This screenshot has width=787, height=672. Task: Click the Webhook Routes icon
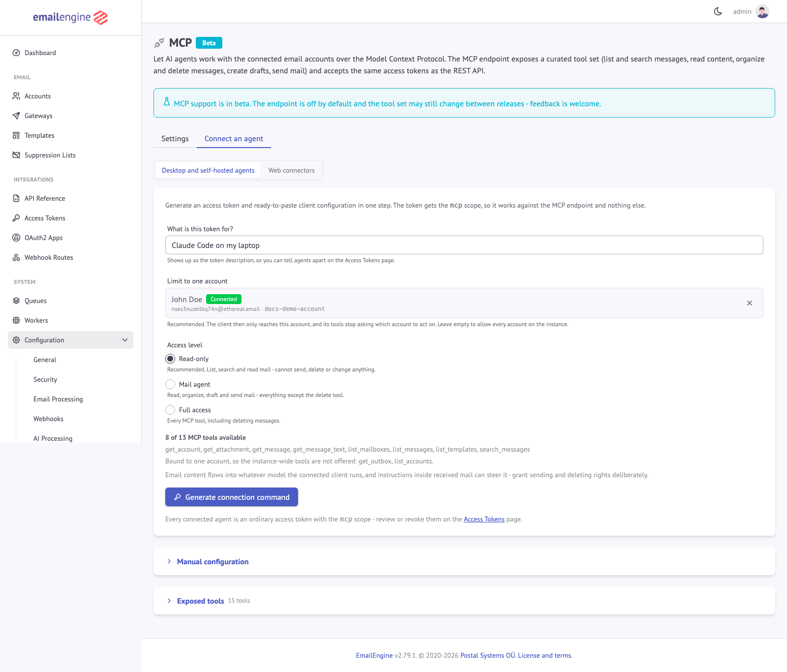click(x=16, y=257)
